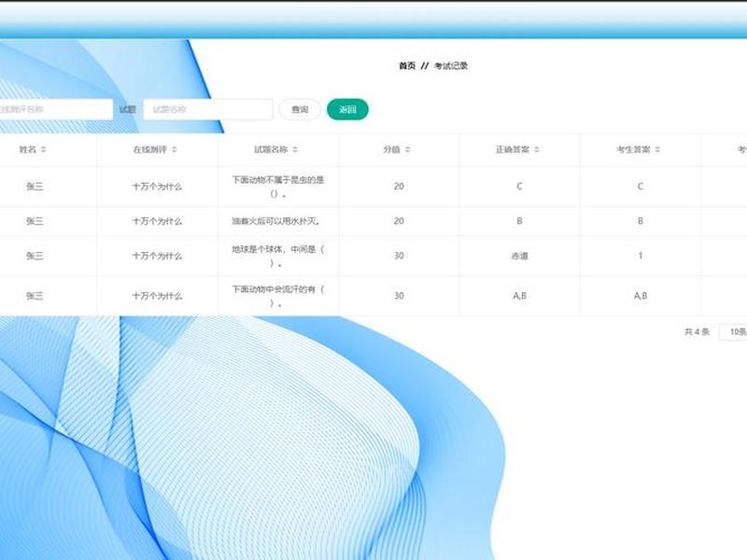The height and width of the screenshot is (560, 747).
Task: Click 张三 in the 地球是个球体 row
Action: click(x=35, y=256)
